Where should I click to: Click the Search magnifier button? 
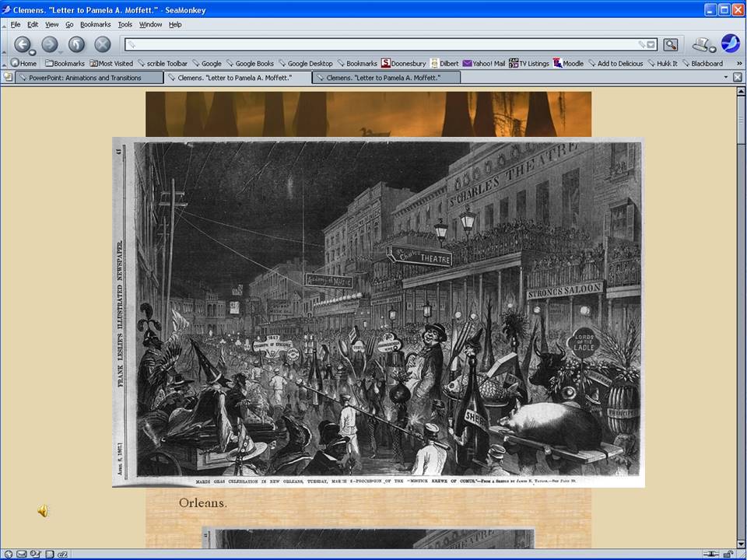click(670, 45)
